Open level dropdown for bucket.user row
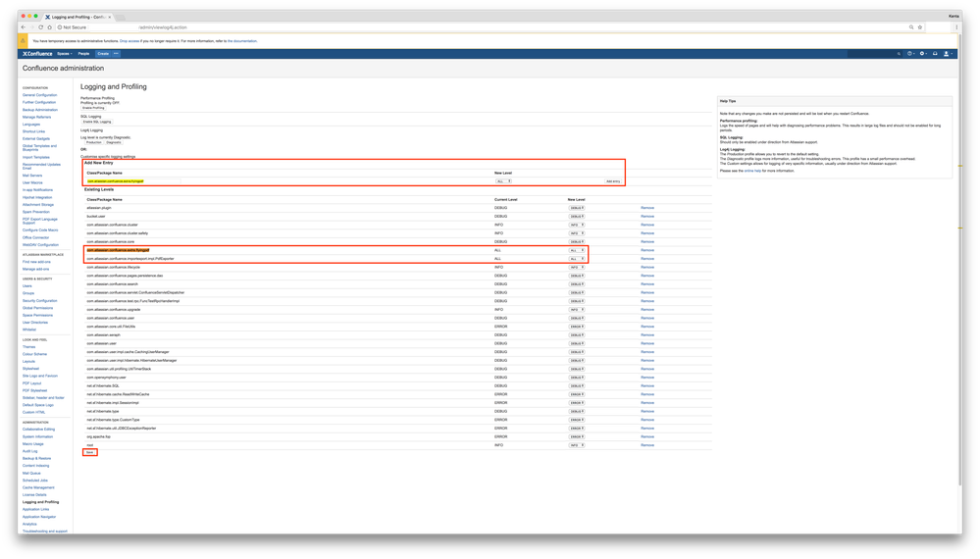Image resolution: width=980 pixels, height=559 pixels. click(576, 216)
